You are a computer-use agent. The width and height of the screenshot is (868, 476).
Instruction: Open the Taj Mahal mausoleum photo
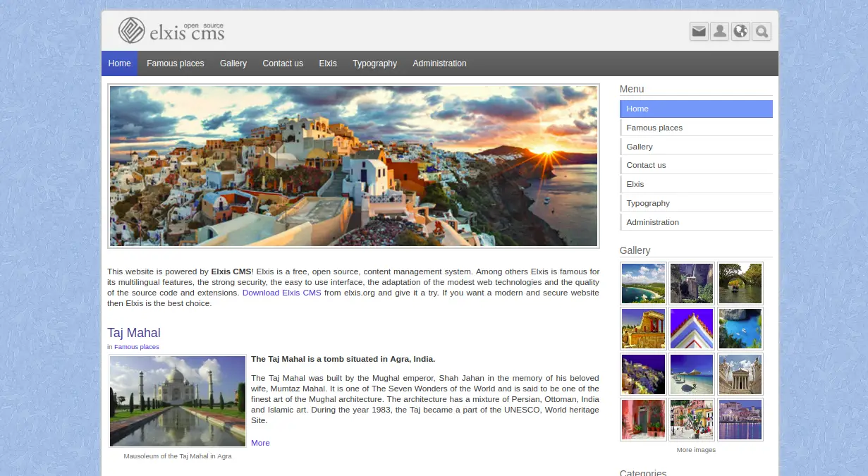pos(178,401)
